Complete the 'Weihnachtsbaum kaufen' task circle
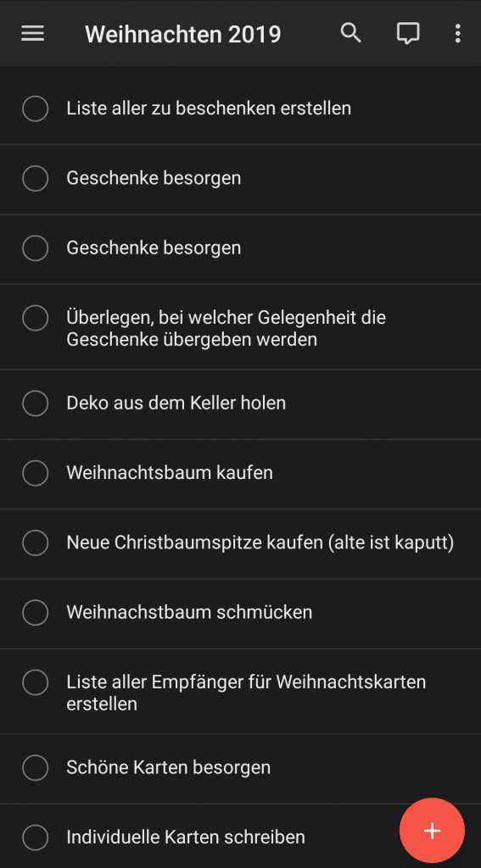Viewport: 481px width, 868px height. [35, 473]
